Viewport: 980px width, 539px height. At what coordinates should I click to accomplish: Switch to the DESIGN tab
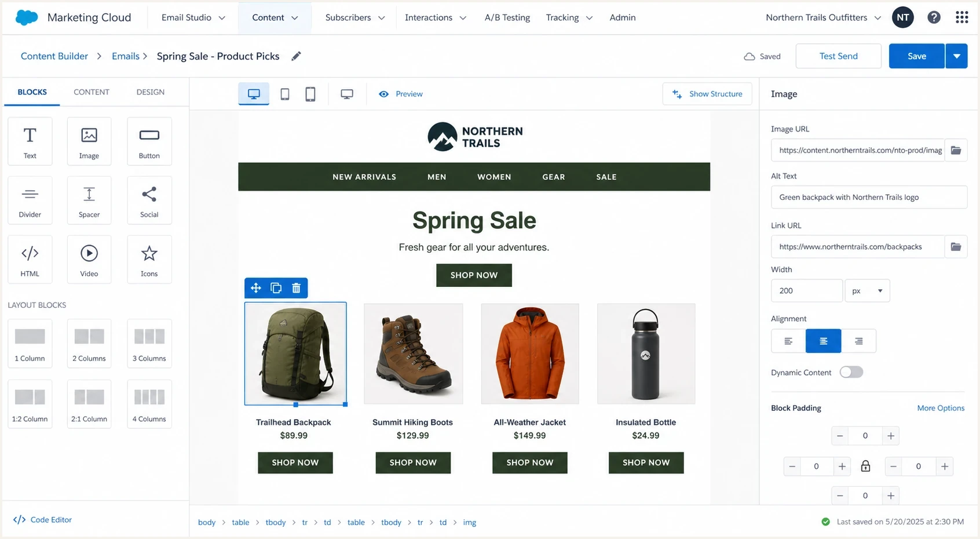click(x=151, y=92)
